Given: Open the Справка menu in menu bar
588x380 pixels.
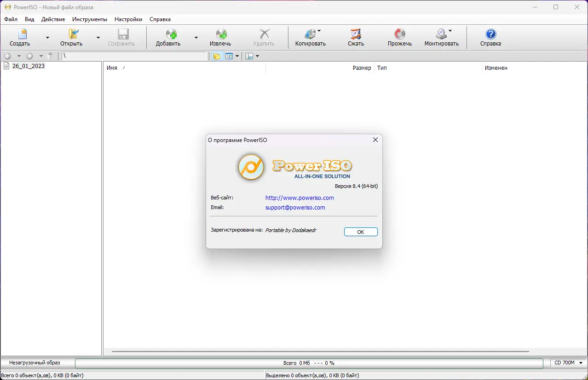Looking at the screenshot, I should point(160,19).
